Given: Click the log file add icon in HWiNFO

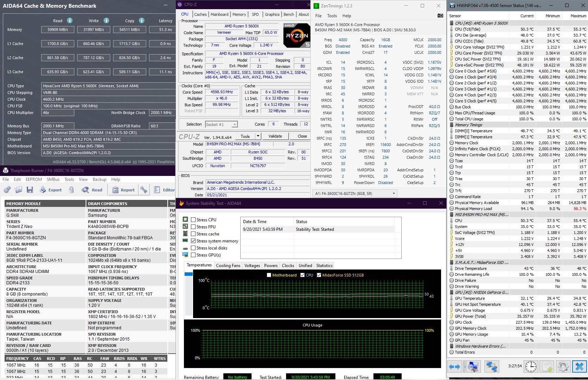Looking at the screenshot, I should point(547,366).
